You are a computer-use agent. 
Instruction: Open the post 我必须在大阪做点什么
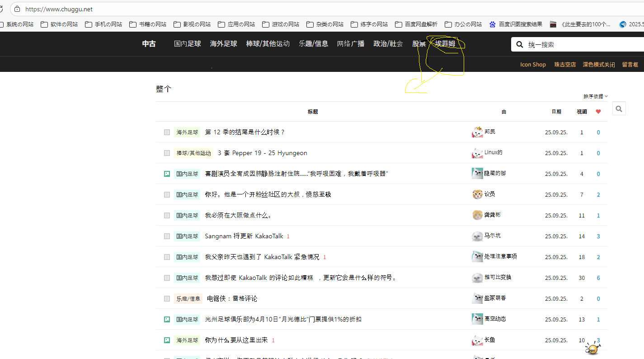coord(238,215)
